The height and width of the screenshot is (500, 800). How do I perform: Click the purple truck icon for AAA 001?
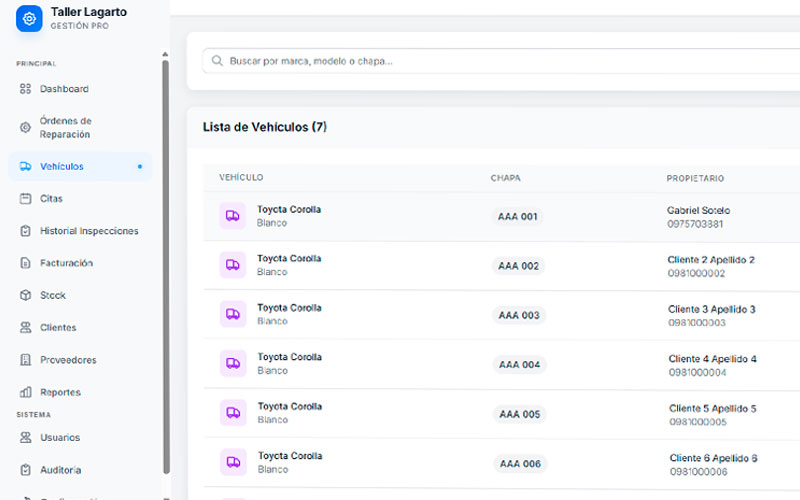[232, 216]
